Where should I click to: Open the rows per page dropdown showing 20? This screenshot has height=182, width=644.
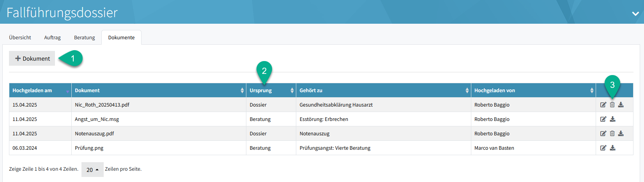(x=92, y=170)
